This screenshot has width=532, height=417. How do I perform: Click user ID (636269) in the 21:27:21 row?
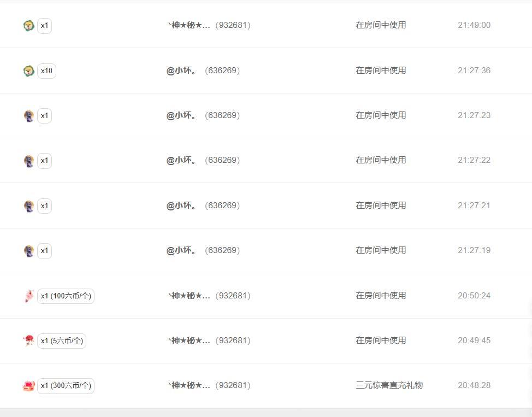[x=222, y=205]
